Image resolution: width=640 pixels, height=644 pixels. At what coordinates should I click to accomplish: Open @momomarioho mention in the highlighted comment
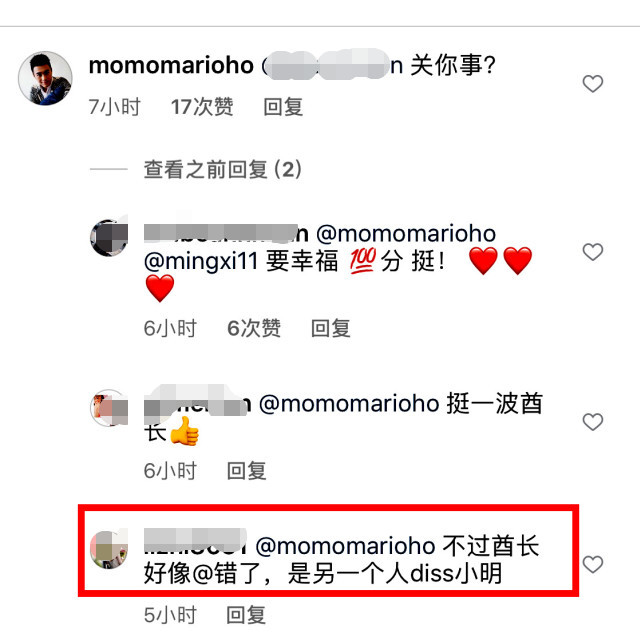click(345, 546)
